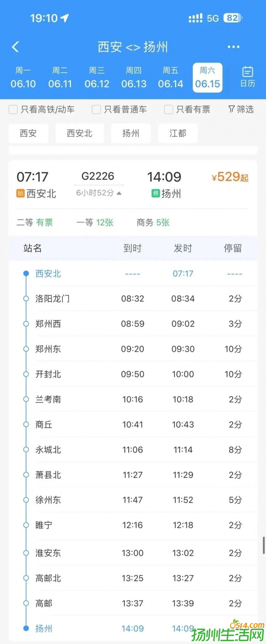Collapse the stop list via 6小时52分 arrow
The height and width of the screenshot is (644, 266).
(119, 193)
